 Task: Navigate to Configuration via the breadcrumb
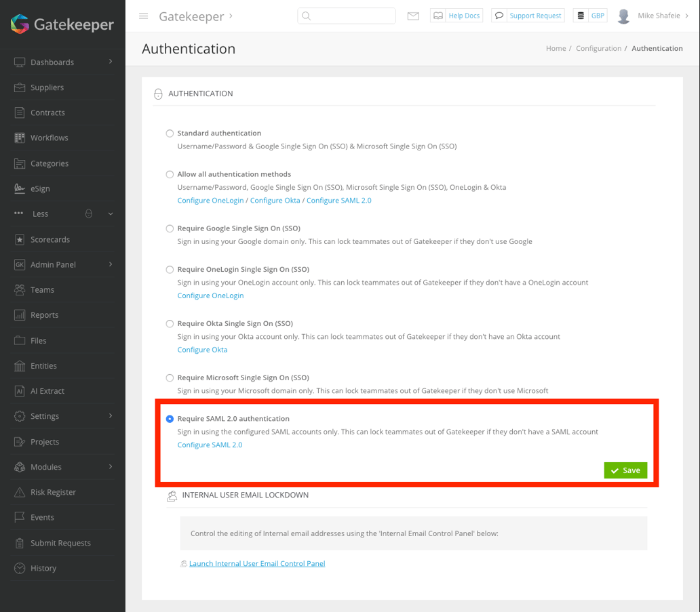[599, 48]
